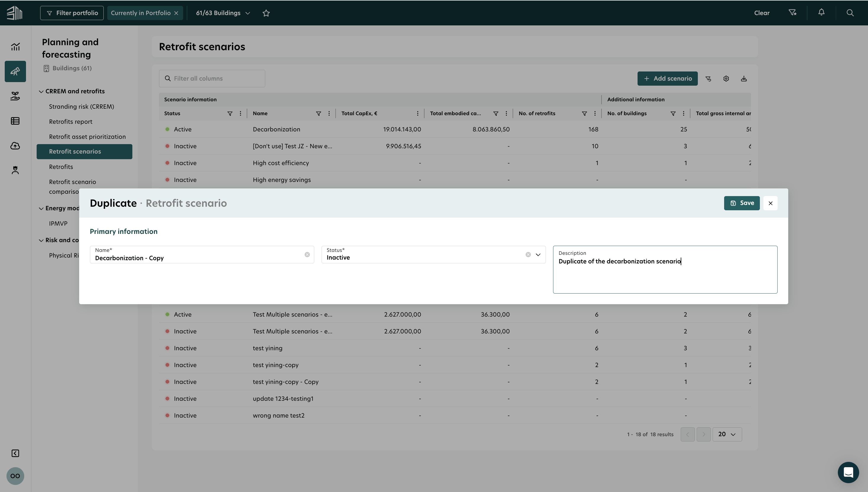Image resolution: width=868 pixels, height=492 pixels.
Task: Open Stranding risk (CRREM) menu item
Action: tap(82, 106)
